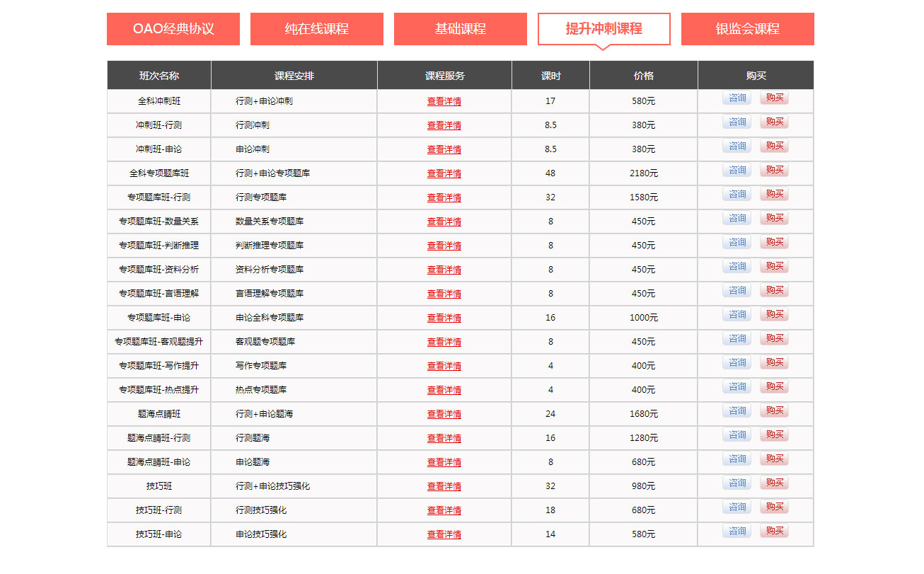This screenshot has height=574, width=924.
Task: Switch to OAO经典协议 tab
Action: click(x=173, y=29)
